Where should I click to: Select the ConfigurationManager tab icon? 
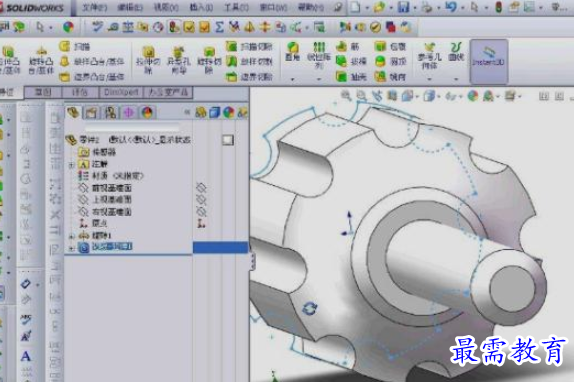click(110, 113)
